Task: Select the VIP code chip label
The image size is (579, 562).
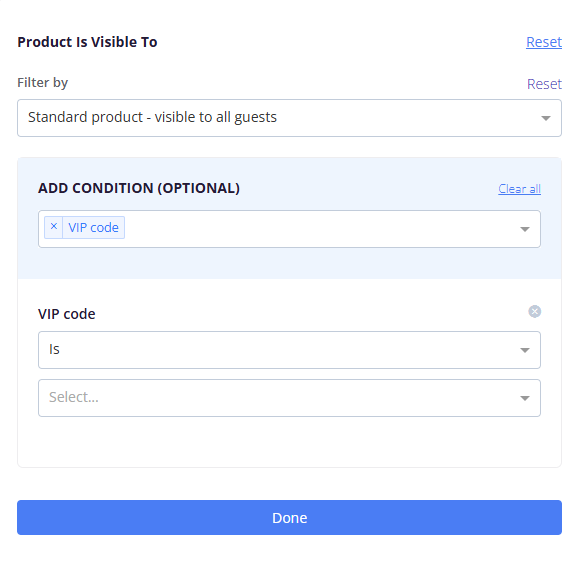Action: coord(93,227)
